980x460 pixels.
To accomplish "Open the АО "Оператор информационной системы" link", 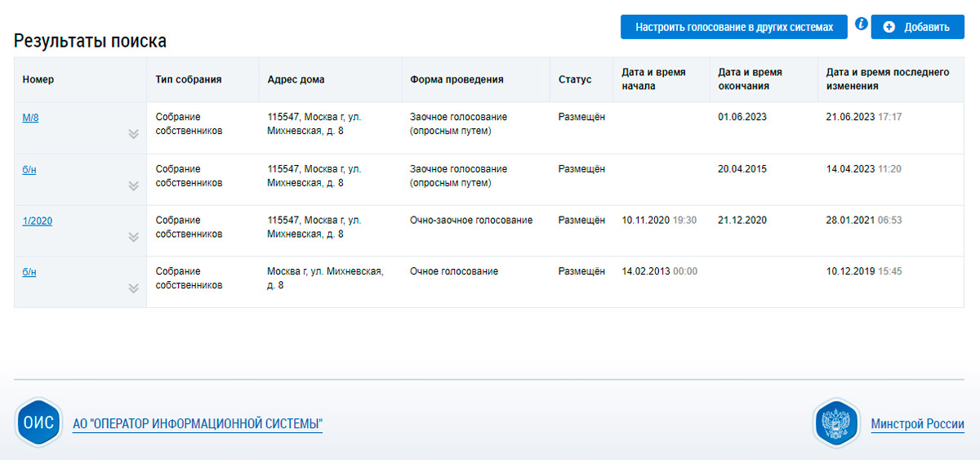I will (198, 424).
